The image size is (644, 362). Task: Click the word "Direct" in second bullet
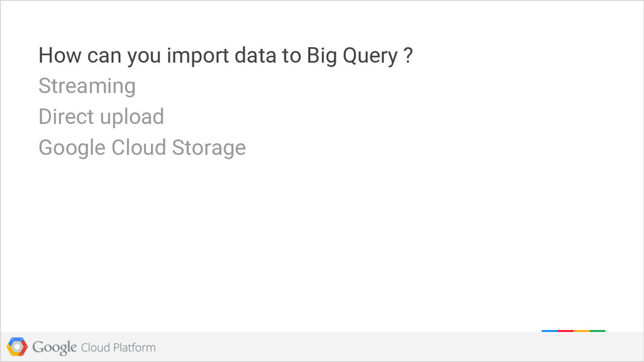tap(67, 116)
